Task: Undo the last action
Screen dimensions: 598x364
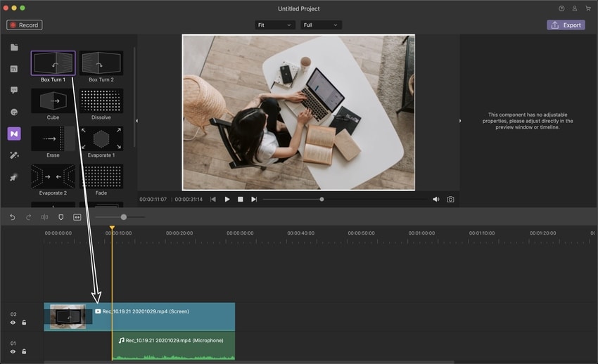Action: 12,217
